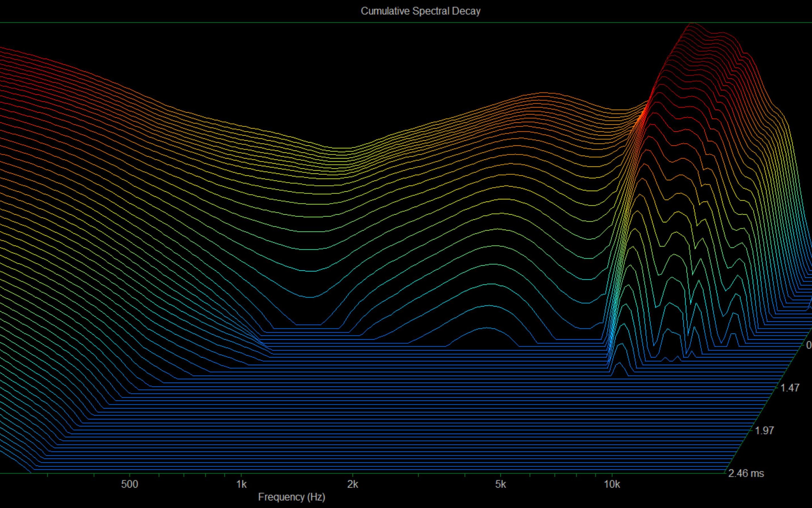Click the Frequency (Hz) axis label

pyautogui.click(x=291, y=497)
